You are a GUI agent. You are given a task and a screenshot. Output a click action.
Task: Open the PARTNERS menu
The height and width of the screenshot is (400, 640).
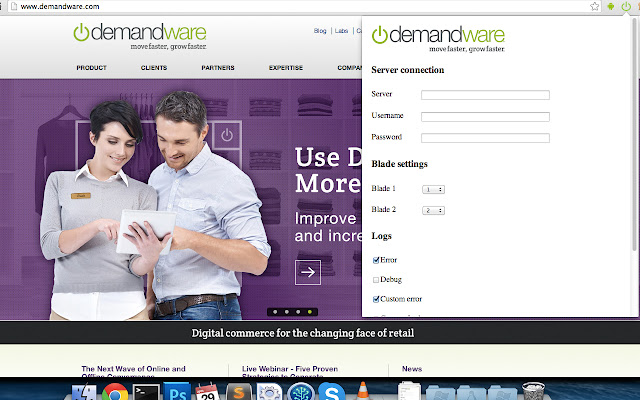tap(218, 68)
